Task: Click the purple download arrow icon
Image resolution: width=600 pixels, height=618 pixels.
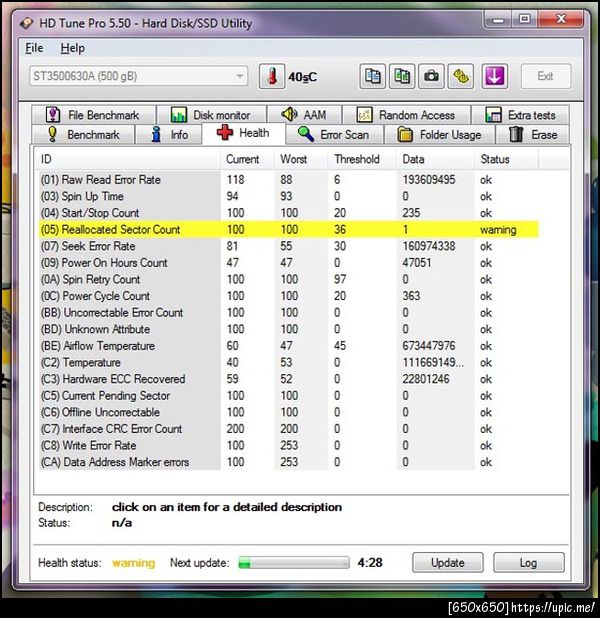Action: pos(494,76)
